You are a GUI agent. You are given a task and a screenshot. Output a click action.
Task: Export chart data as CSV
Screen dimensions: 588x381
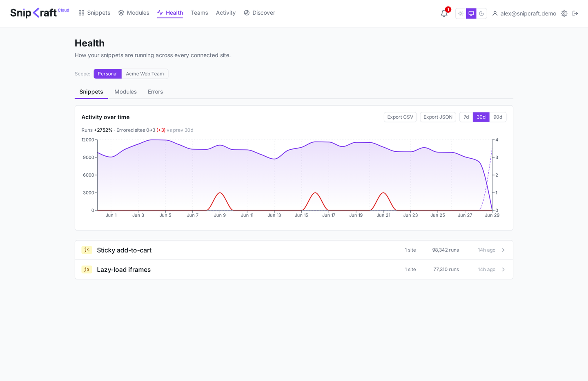tap(400, 117)
